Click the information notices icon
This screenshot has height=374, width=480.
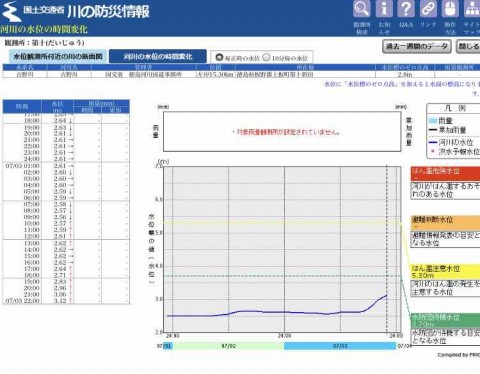[384, 8]
